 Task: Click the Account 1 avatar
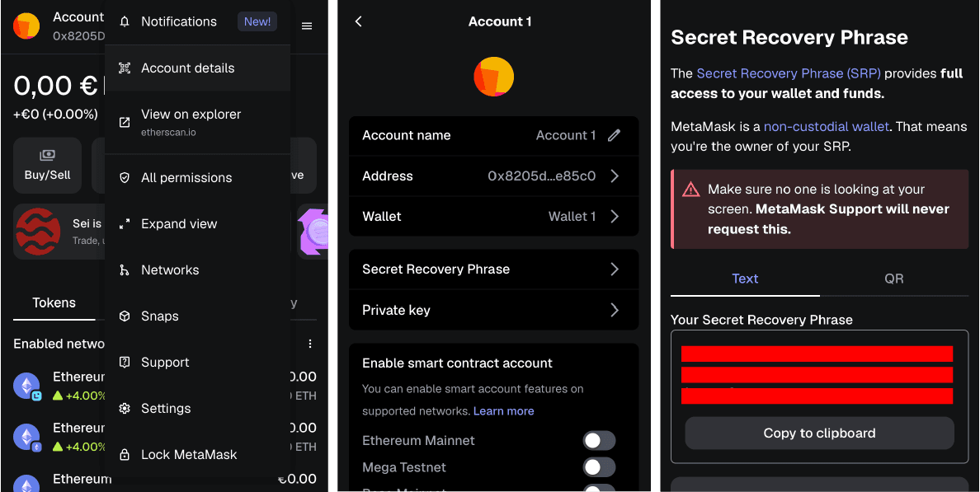tap(493, 76)
